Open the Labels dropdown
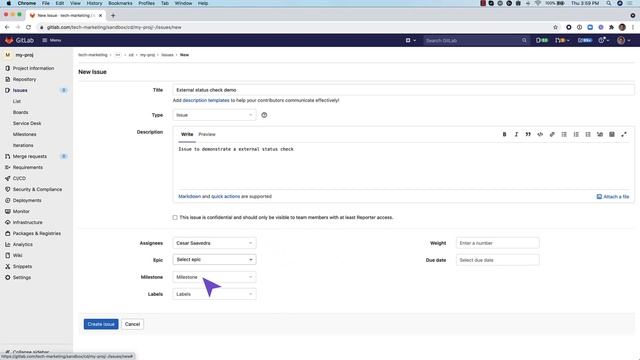This screenshot has width=640, height=360. [x=214, y=294]
